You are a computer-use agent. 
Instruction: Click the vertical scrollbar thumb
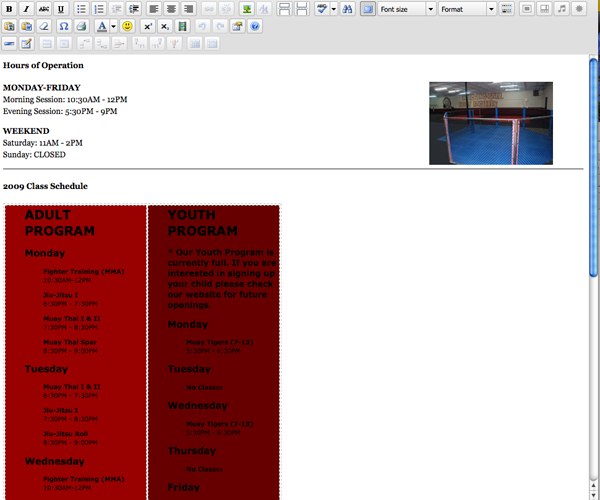[593, 167]
